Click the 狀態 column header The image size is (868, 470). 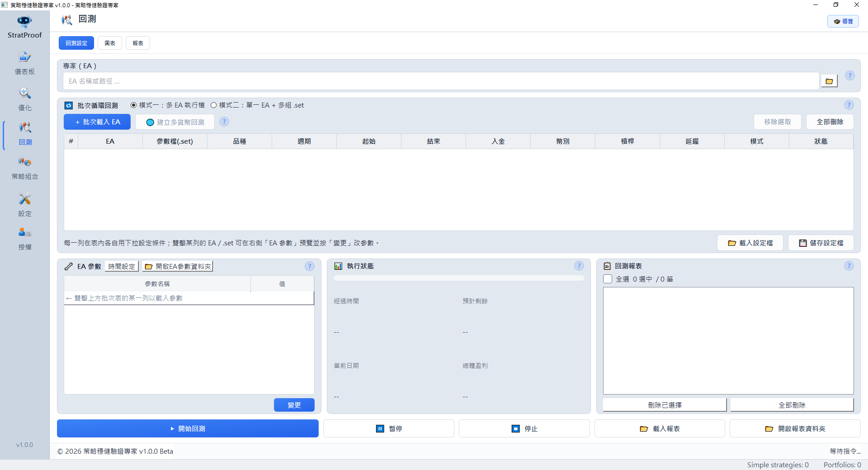[x=821, y=141]
